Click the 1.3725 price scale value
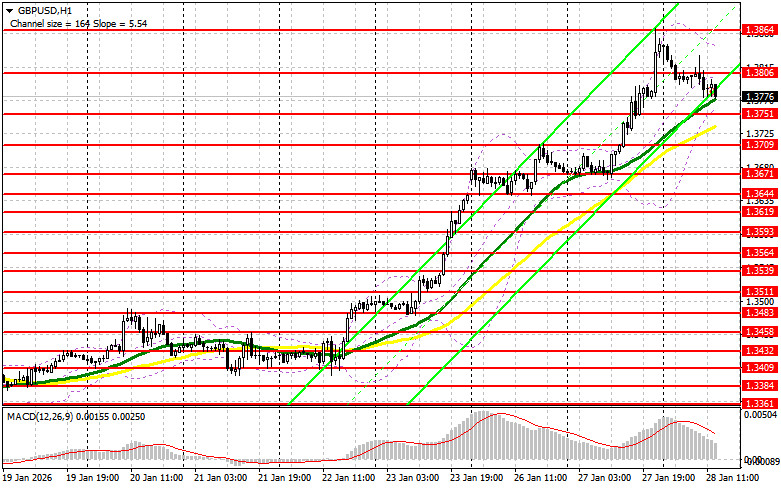The height and width of the screenshot is (489, 781). point(760,133)
